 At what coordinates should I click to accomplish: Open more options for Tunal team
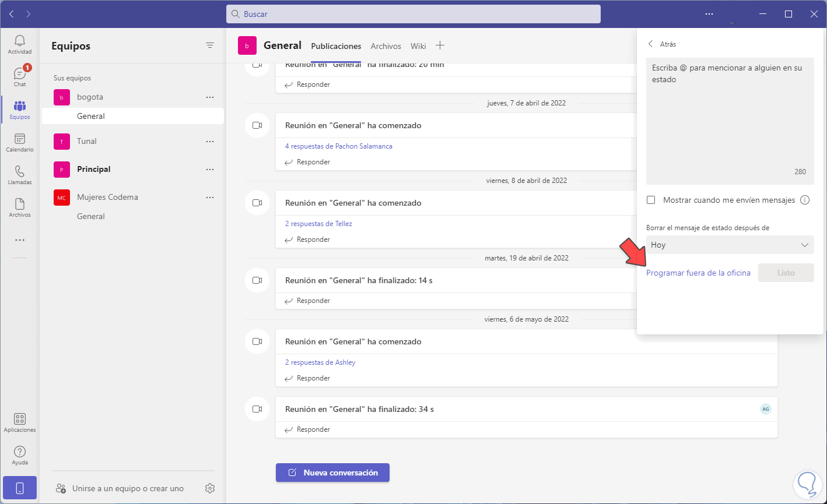[210, 142]
